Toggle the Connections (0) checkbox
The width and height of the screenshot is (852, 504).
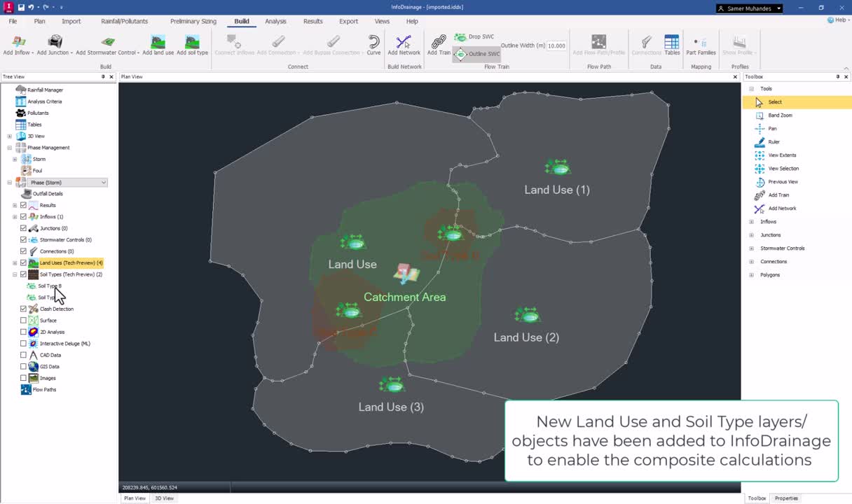23,251
